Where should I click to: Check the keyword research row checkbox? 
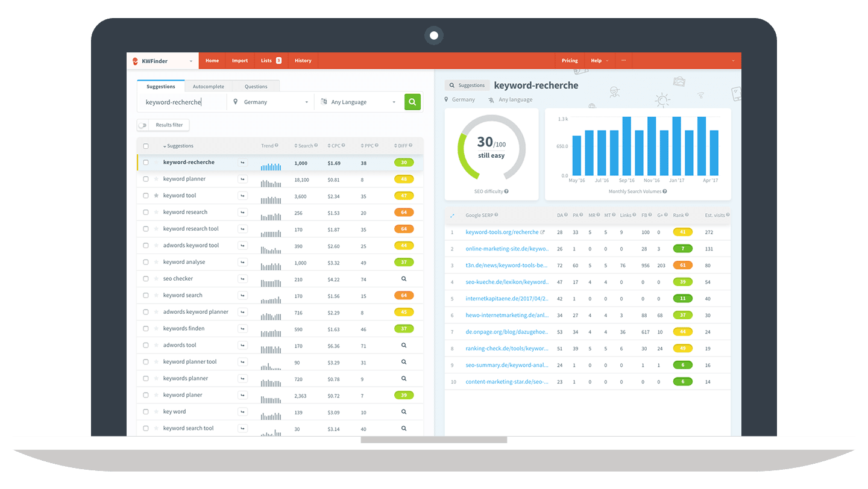pyautogui.click(x=146, y=212)
